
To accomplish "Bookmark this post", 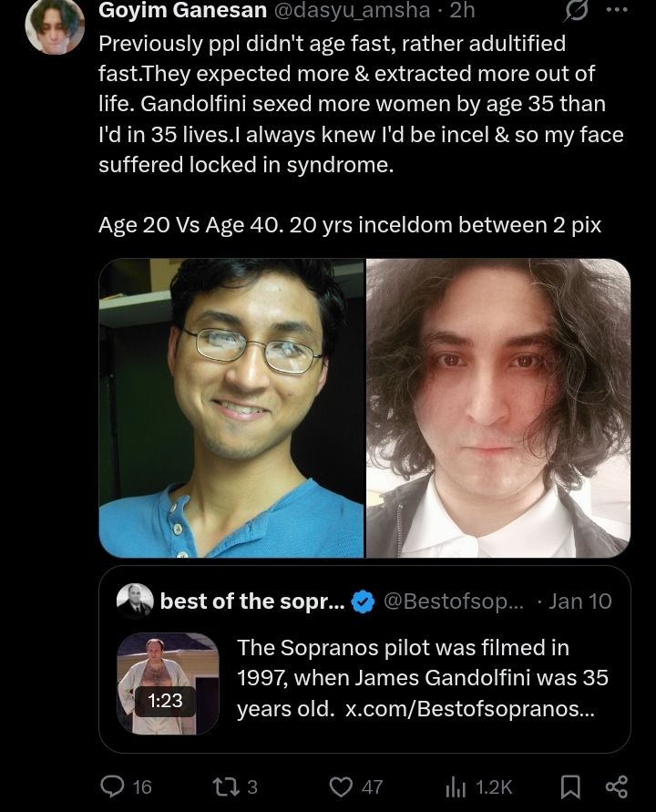I will coord(570,786).
